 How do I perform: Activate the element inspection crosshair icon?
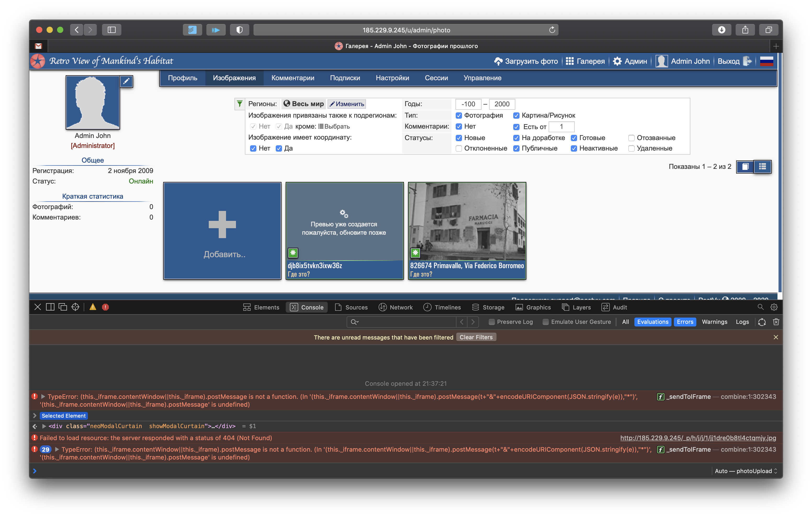coord(75,307)
